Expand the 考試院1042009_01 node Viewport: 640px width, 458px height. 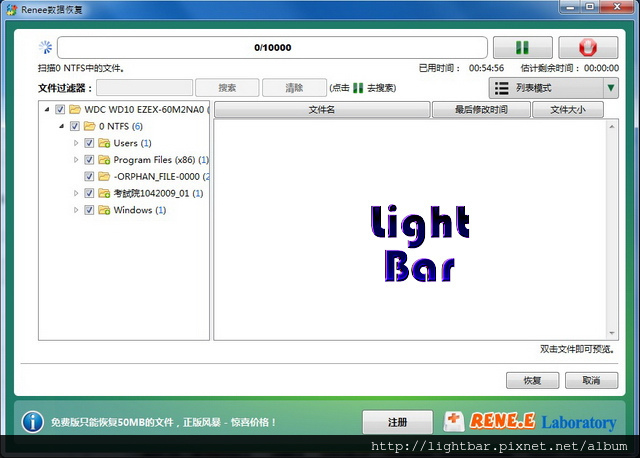[76, 193]
